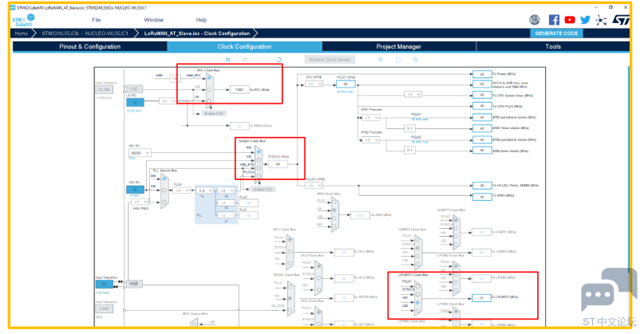This screenshot has height=334, width=644.
Task: Click the Resolve Clock Issues button
Action: [330, 60]
